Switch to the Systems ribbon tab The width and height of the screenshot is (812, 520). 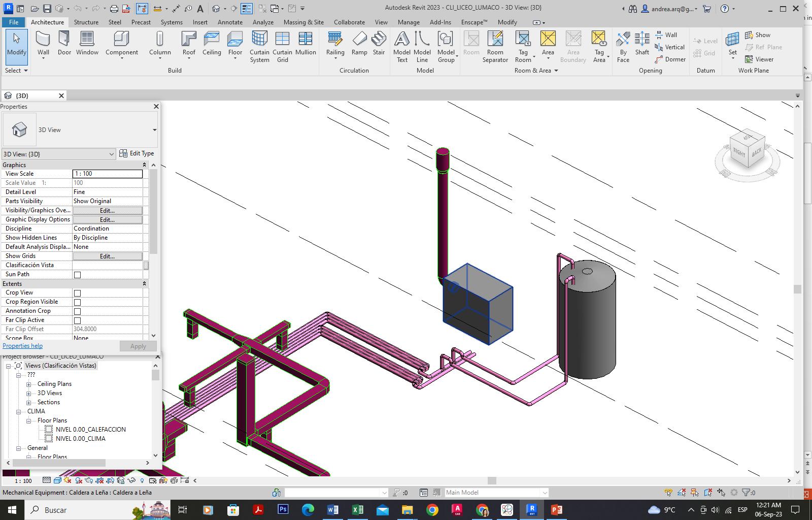(172, 22)
